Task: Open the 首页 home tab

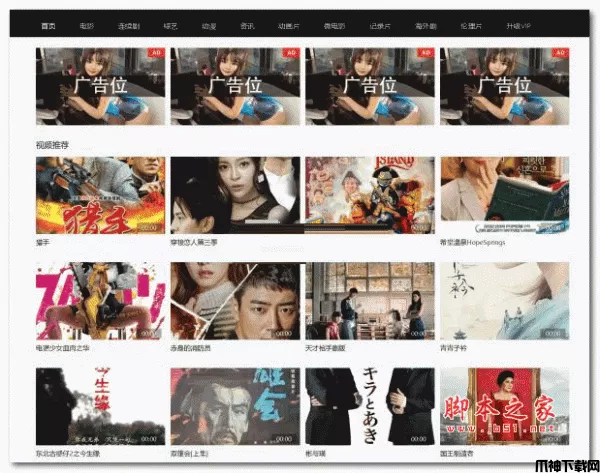Action: [48, 26]
